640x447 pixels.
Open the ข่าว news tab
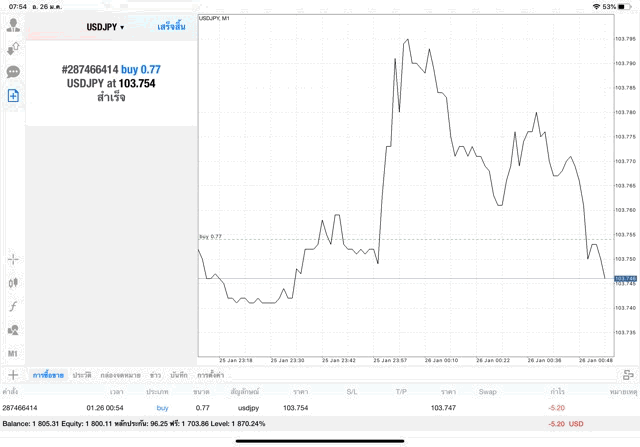(155, 374)
